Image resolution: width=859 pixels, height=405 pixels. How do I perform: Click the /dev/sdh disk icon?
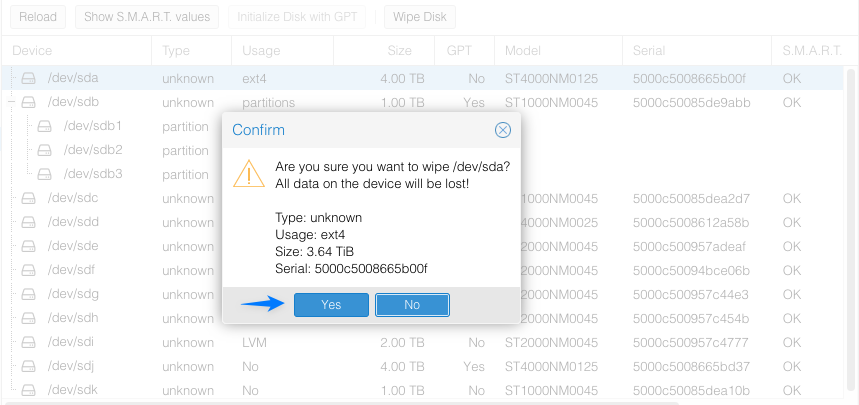tap(28, 318)
